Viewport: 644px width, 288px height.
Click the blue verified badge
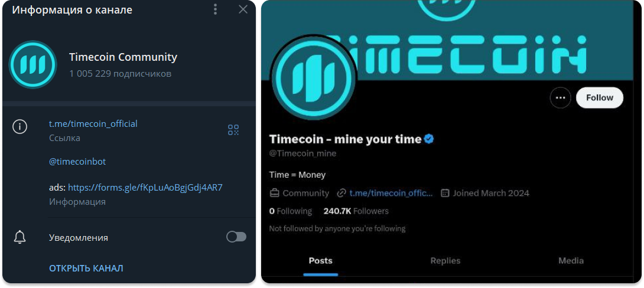430,139
